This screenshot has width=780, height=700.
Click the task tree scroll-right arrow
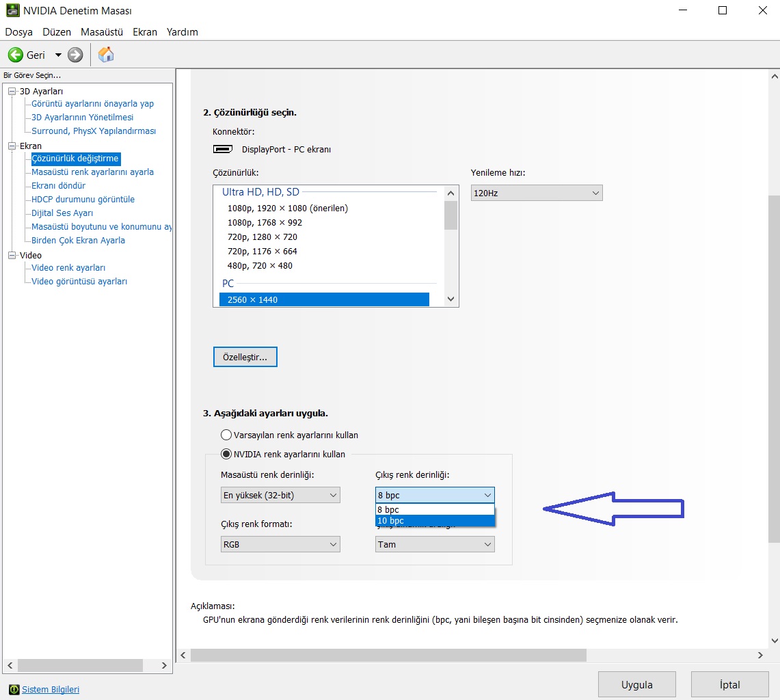click(x=164, y=665)
